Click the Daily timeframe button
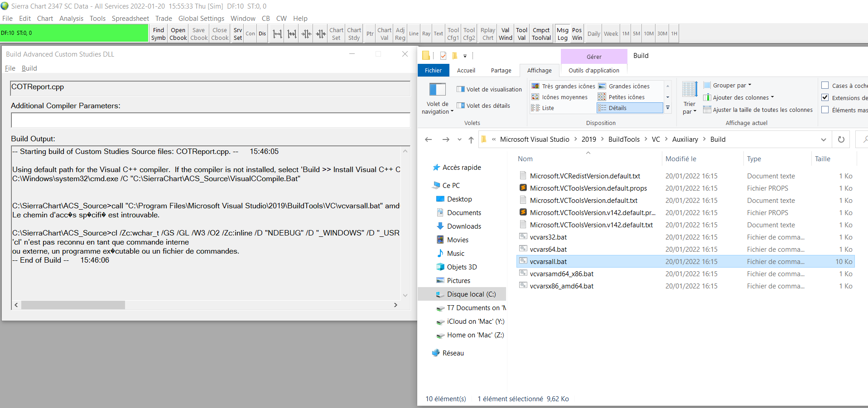The height and width of the screenshot is (408, 868). point(593,34)
